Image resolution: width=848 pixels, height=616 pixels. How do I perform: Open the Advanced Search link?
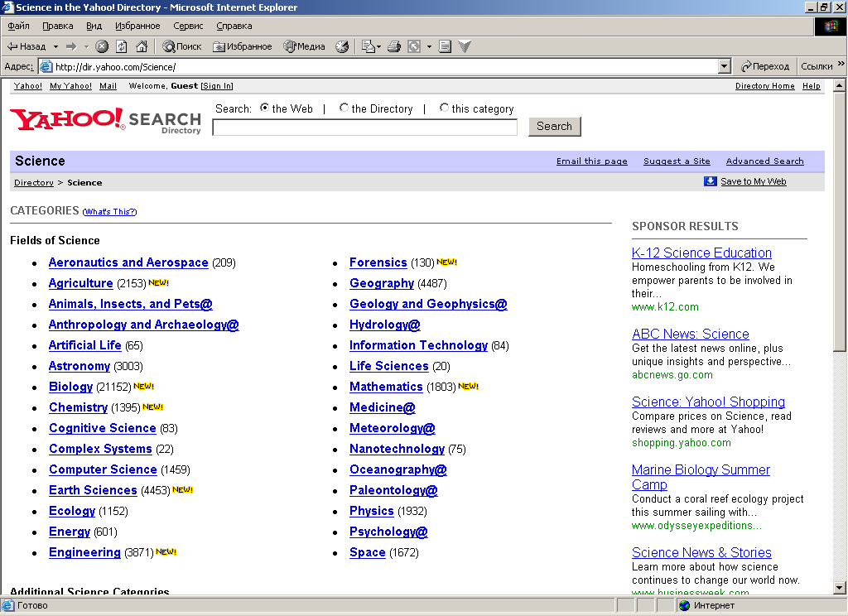pos(764,161)
